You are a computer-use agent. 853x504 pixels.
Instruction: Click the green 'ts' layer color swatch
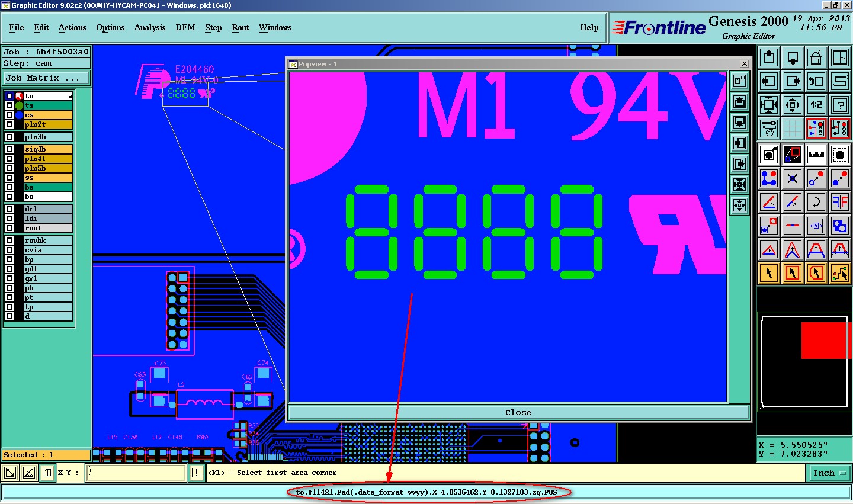coord(19,105)
